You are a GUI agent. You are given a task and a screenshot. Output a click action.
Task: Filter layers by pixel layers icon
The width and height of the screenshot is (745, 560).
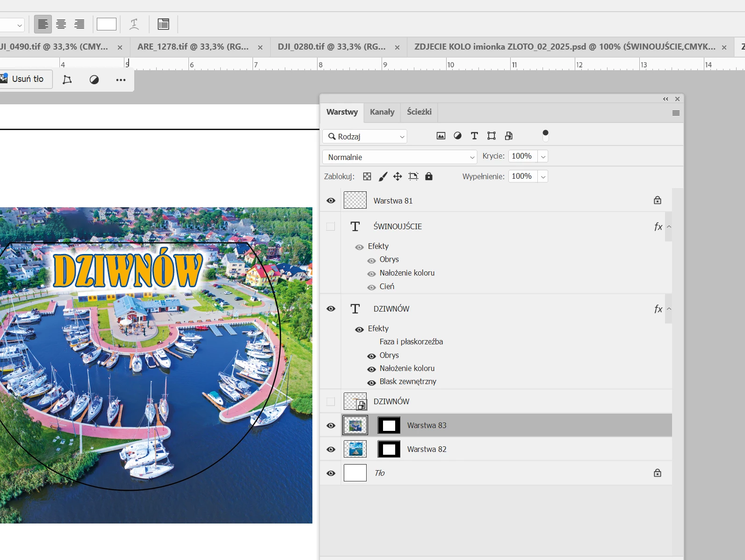pyautogui.click(x=441, y=136)
